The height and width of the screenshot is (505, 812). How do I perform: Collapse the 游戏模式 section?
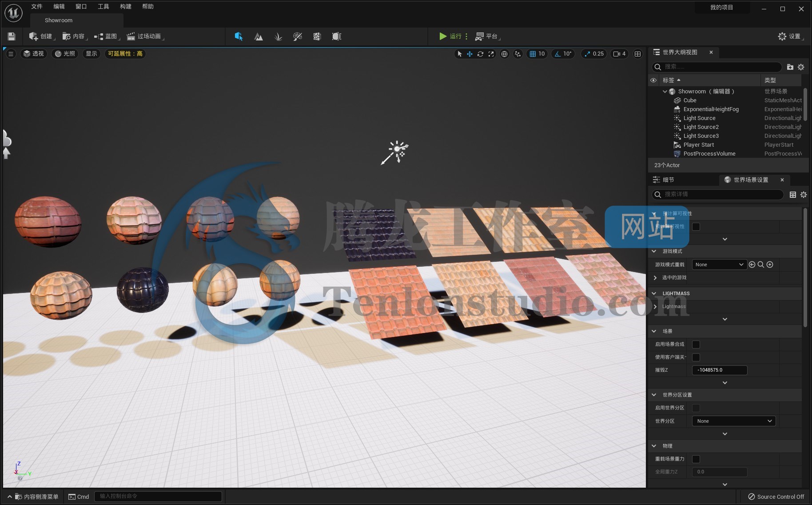[654, 251]
